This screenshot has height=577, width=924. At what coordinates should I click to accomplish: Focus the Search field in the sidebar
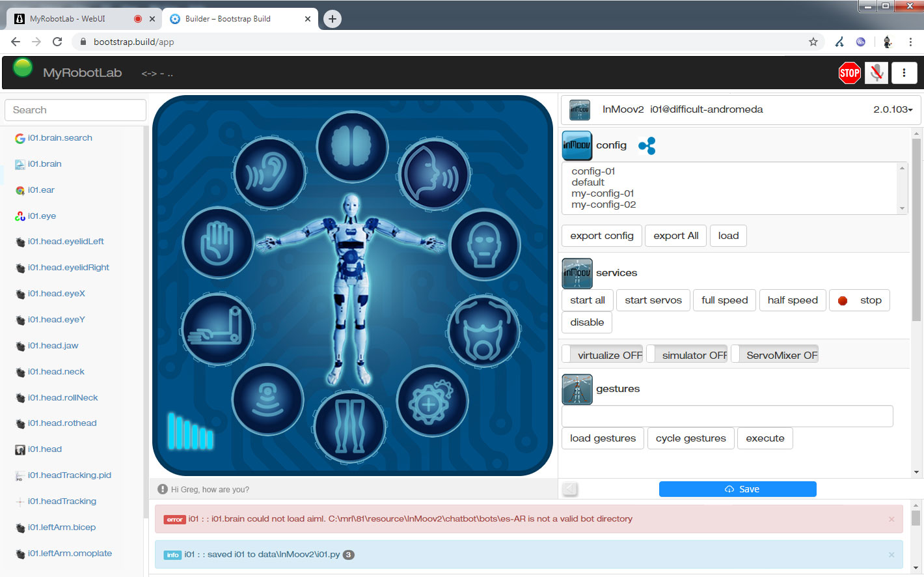point(75,110)
